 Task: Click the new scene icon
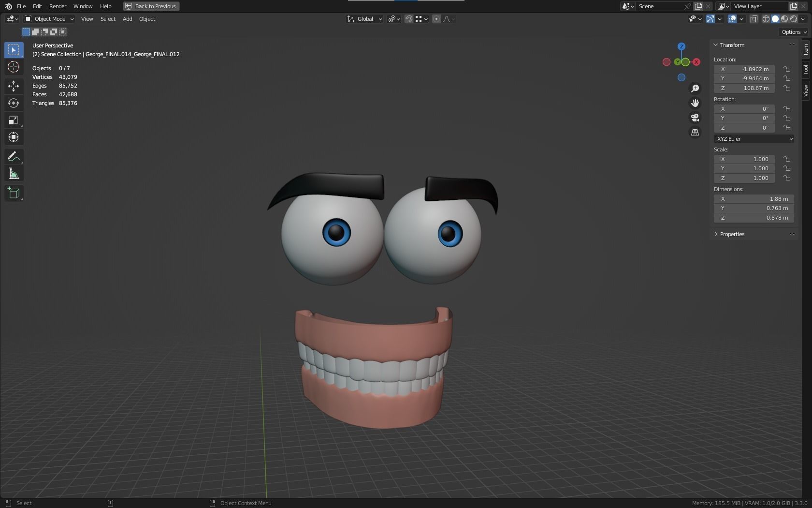pyautogui.click(x=698, y=6)
